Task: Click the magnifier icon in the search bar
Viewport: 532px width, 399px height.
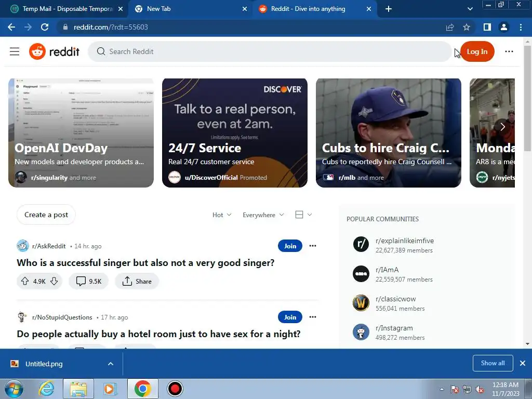Action: (101, 51)
